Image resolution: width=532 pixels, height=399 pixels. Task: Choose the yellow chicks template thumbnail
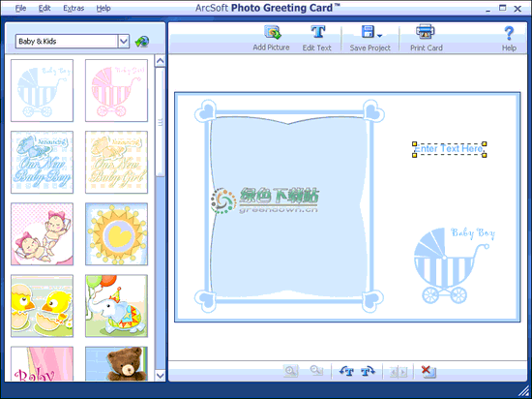pos(42,306)
